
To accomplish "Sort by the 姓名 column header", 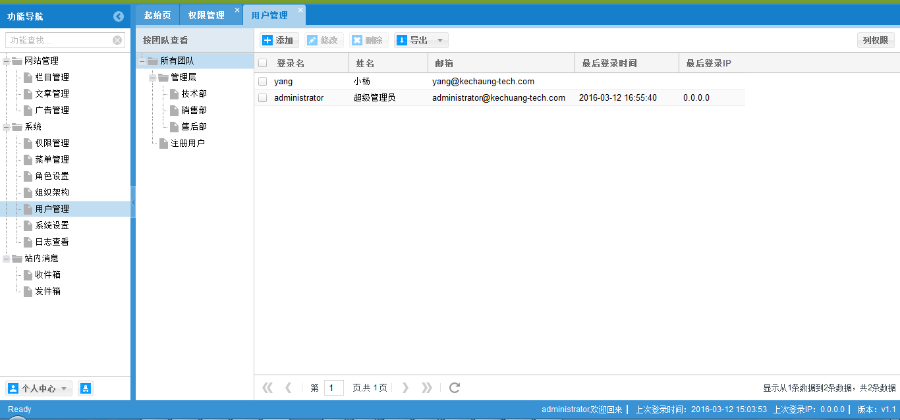I will pyautogui.click(x=388, y=63).
